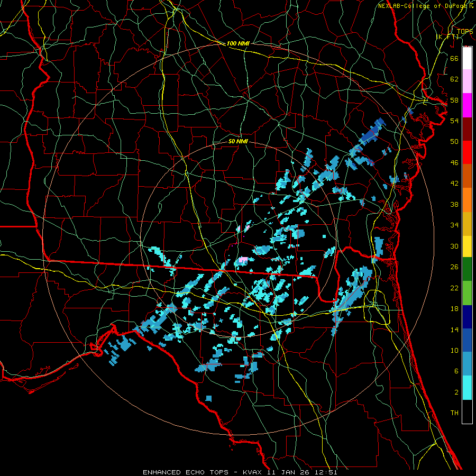Click the "(K FT)" units label
Viewport: 476px width, 476px height.
447,37
